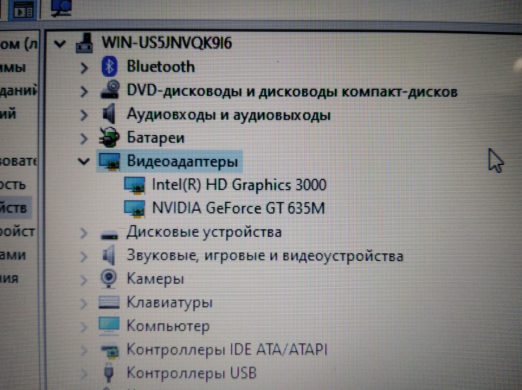Click the toolbar scan hardware monitor icon
Screen dimensions: 522x390
(62, 8)
